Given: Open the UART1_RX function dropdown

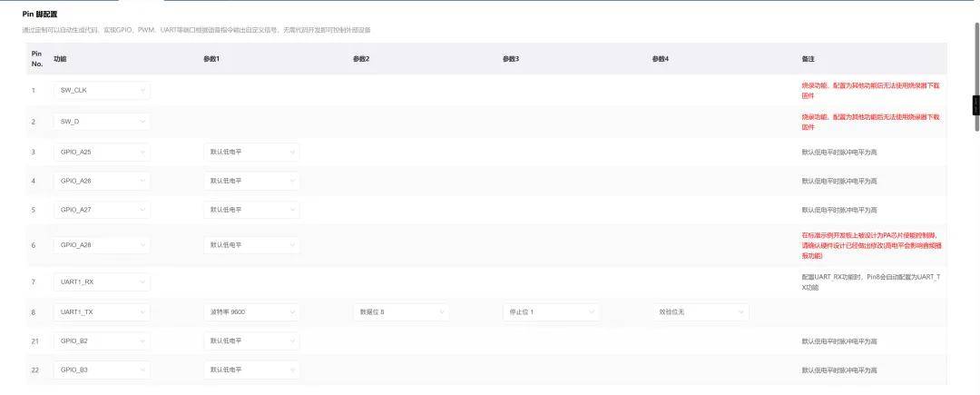Looking at the screenshot, I should 102,281.
